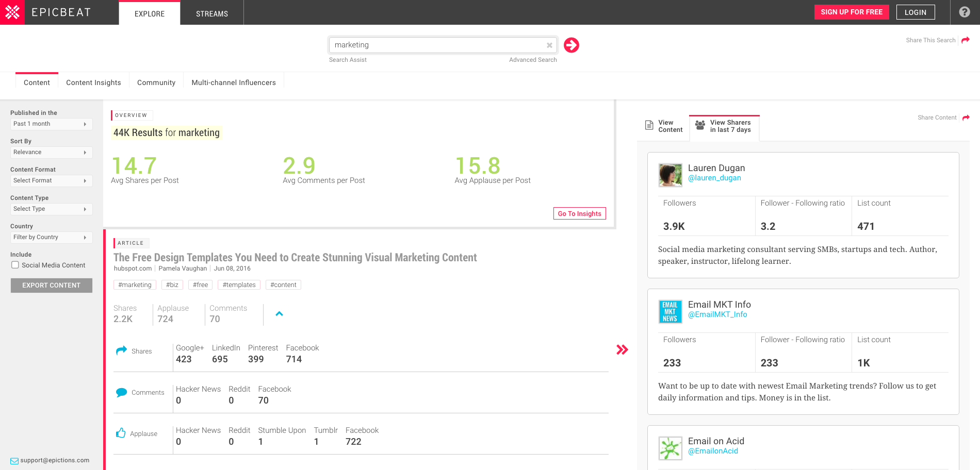The height and width of the screenshot is (470, 980).
Task: Click the 14.7 Avg Shares value
Action: (134, 166)
